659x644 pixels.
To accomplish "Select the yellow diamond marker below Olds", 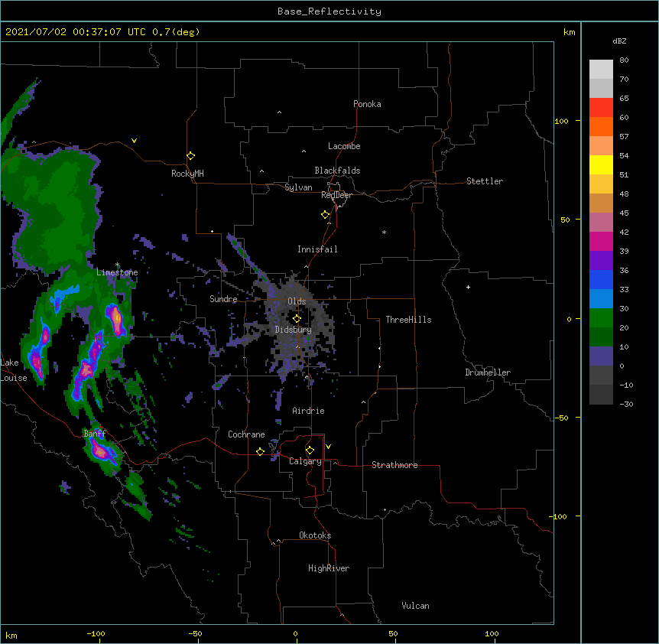I will coord(297,318).
